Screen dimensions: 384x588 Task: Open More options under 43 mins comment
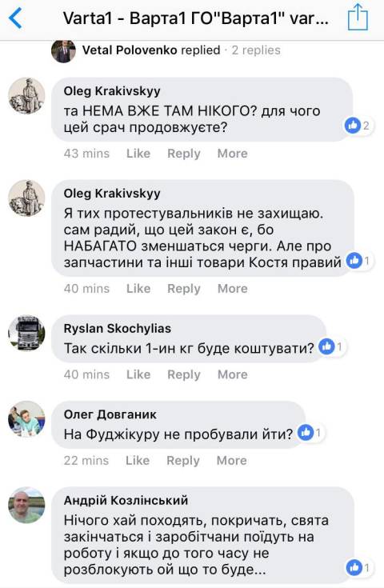232,154
